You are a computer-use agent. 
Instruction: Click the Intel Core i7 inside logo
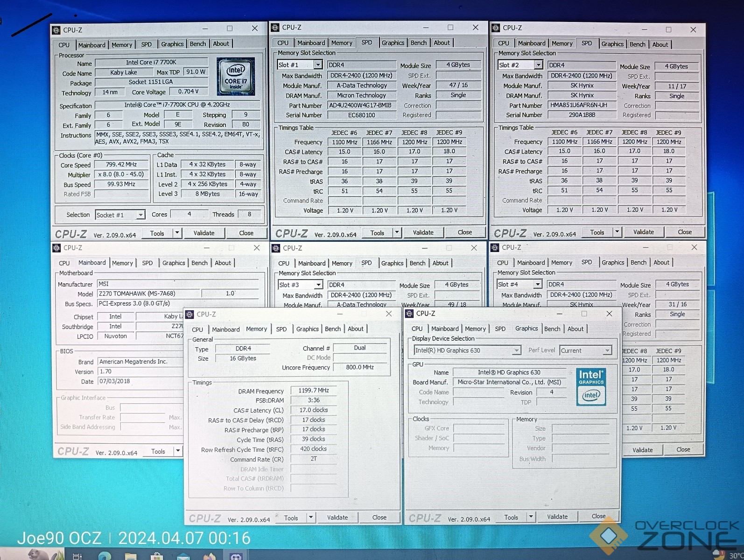[236, 77]
